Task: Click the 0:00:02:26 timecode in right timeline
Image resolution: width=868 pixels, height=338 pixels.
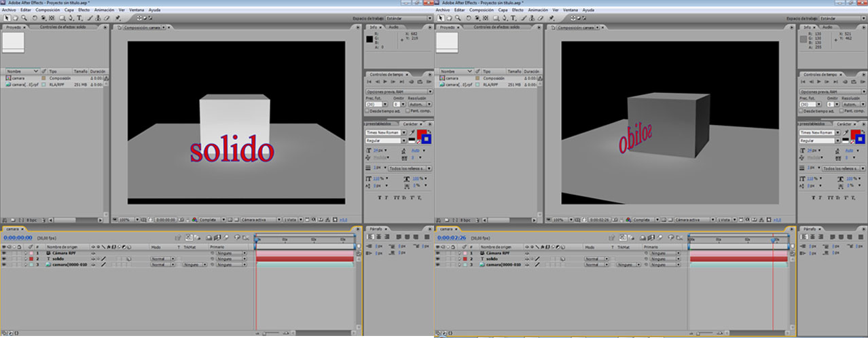Action: [452, 238]
